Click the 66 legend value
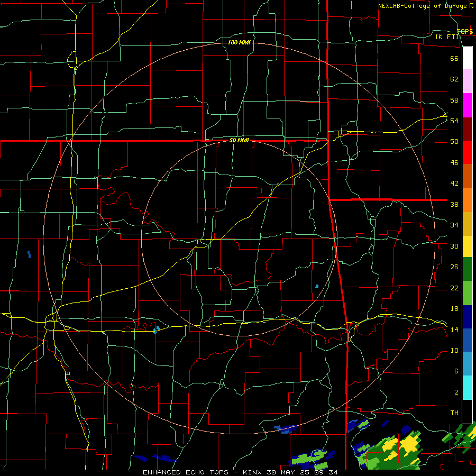 454,58
